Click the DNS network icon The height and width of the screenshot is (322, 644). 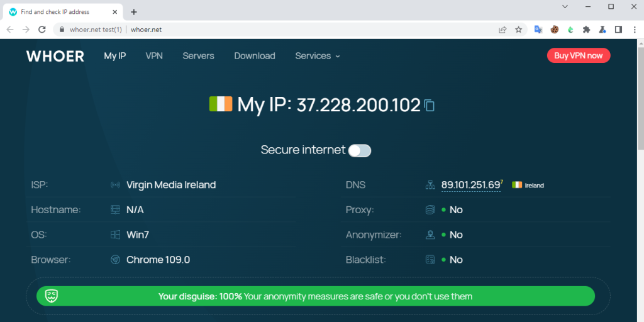pyautogui.click(x=430, y=186)
